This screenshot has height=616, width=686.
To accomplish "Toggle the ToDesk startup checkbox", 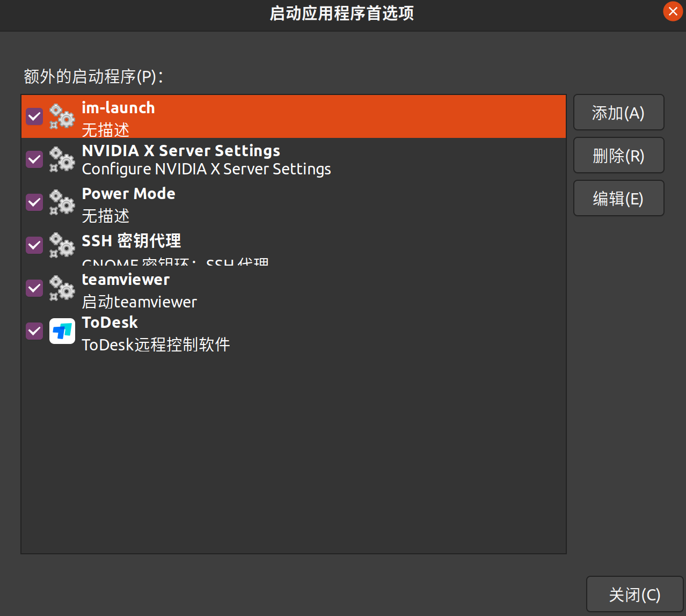I will click(34, 331).
